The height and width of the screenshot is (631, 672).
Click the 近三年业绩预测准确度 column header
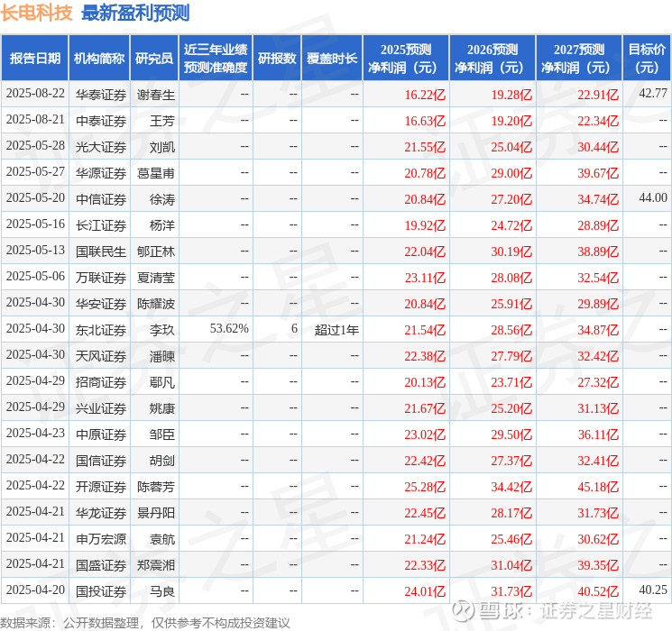[x=216, y=59]
